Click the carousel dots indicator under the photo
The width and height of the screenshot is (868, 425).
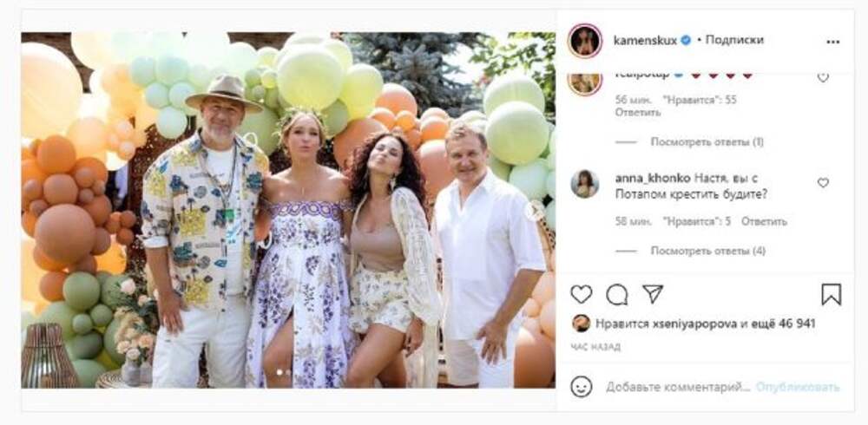coord(285,372)
